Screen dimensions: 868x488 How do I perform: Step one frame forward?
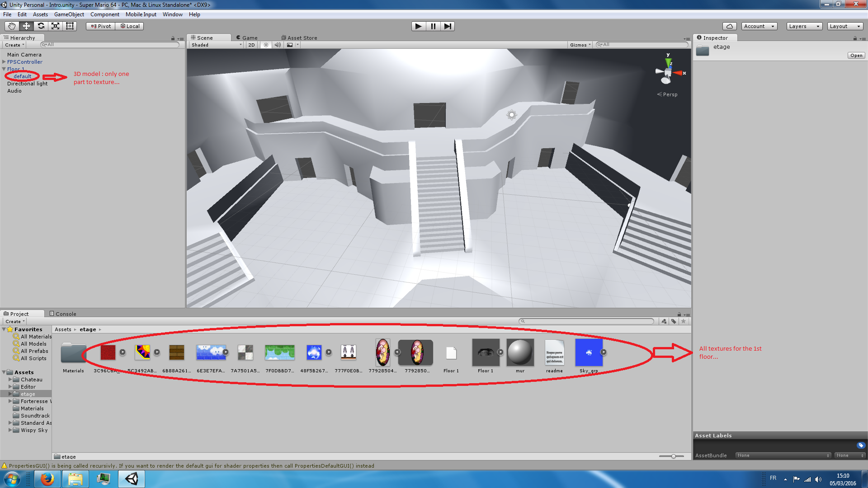point(448,26)
